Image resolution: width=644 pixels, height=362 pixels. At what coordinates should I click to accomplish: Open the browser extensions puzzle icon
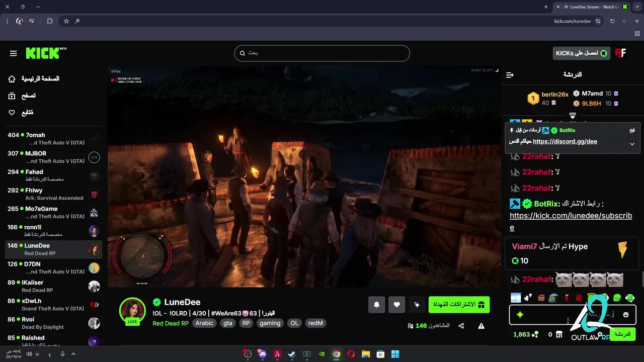(50, 21)
